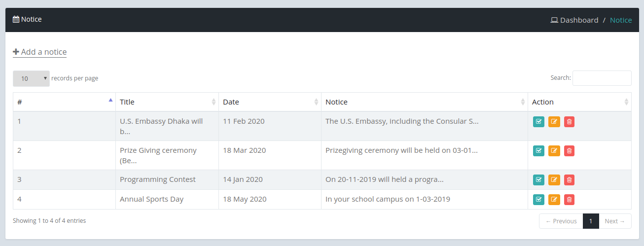Click the Add a notice link
644x246 pixels.
39,52
